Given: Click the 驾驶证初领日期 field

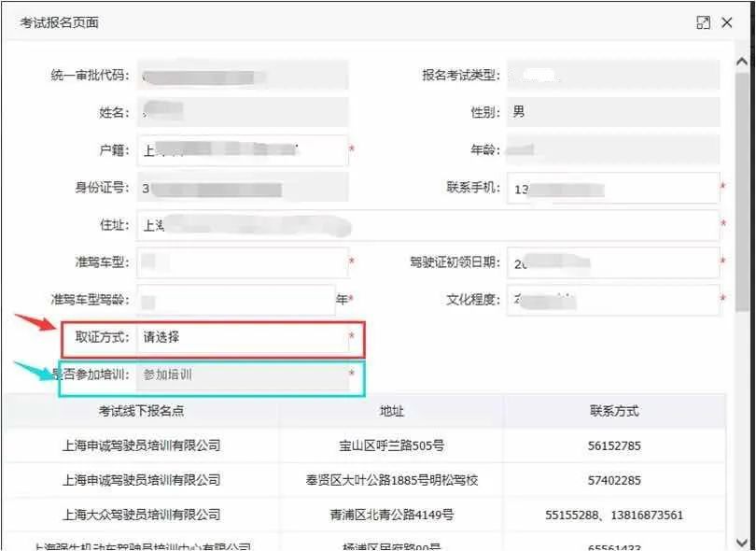Looking at the screenshot, I should pyautogui.click(x=613, y=262).
